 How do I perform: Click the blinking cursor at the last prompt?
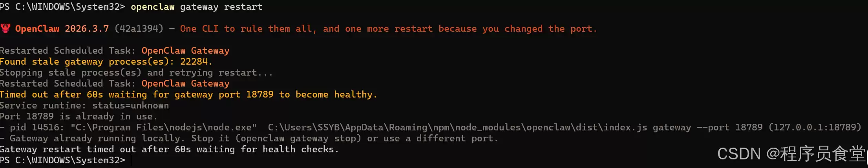(x=131, y=160)
